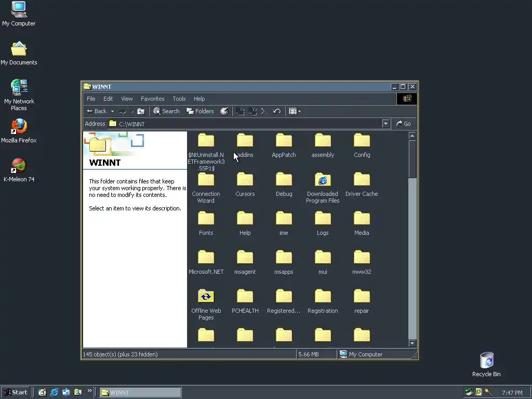
Task: Click the Search toolbar button
Action: click(166, 111)
